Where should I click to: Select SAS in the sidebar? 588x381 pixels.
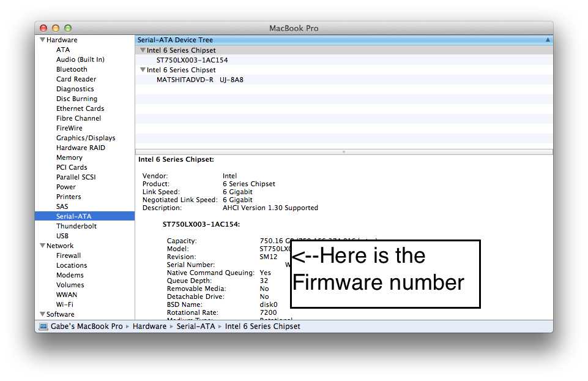pos(62,206)
